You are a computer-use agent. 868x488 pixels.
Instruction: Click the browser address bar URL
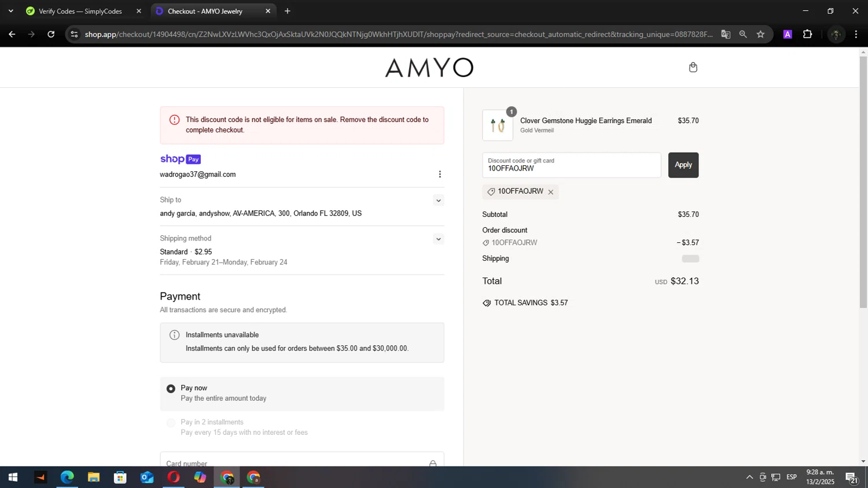(399, 34)
